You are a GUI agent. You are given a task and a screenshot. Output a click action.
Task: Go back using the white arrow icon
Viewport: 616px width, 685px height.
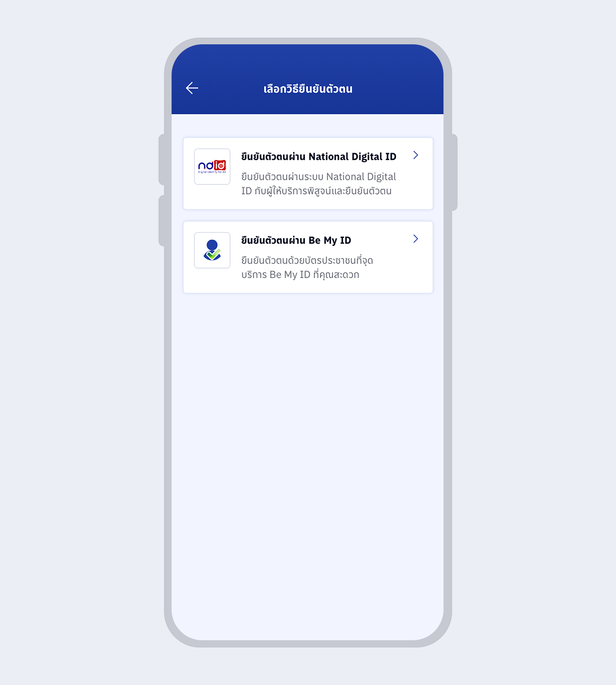192,88
